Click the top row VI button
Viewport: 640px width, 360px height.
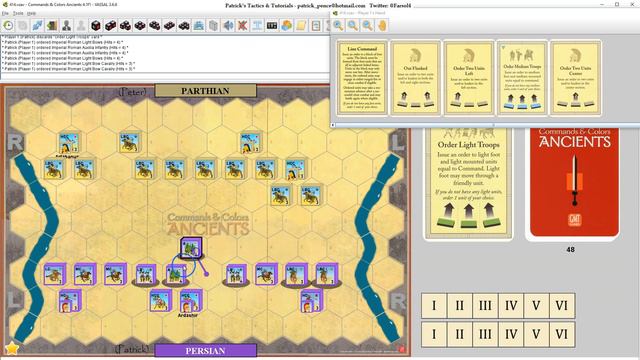[562, 305]
